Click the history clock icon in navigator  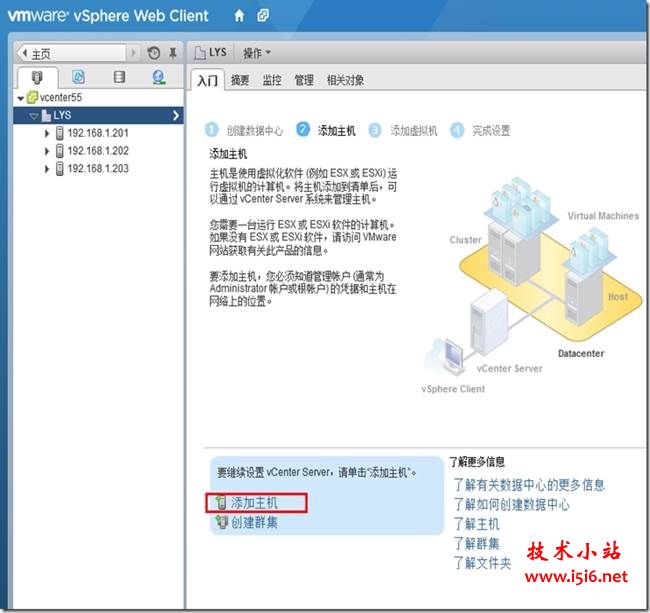[x=153, y=53]
